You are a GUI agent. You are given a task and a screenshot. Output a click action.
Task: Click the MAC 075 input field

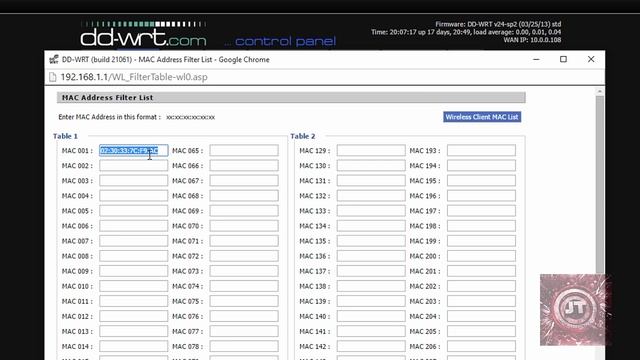pyautogui.click(x=244, y=302)
